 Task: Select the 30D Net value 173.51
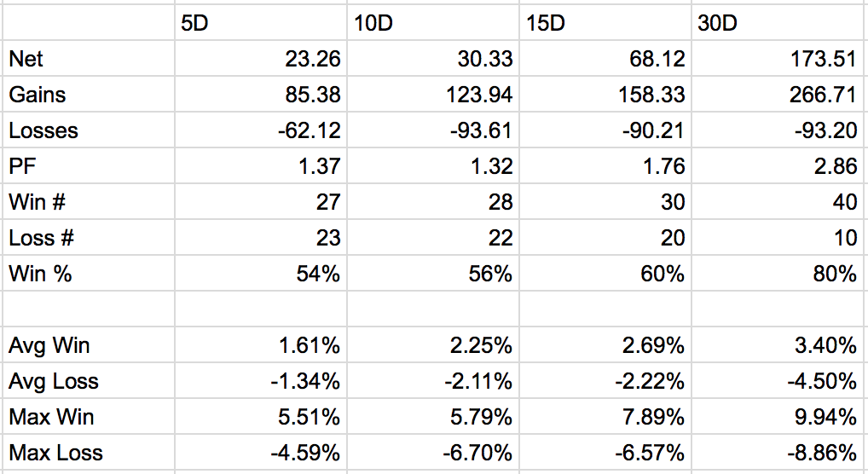pos(778,58)
